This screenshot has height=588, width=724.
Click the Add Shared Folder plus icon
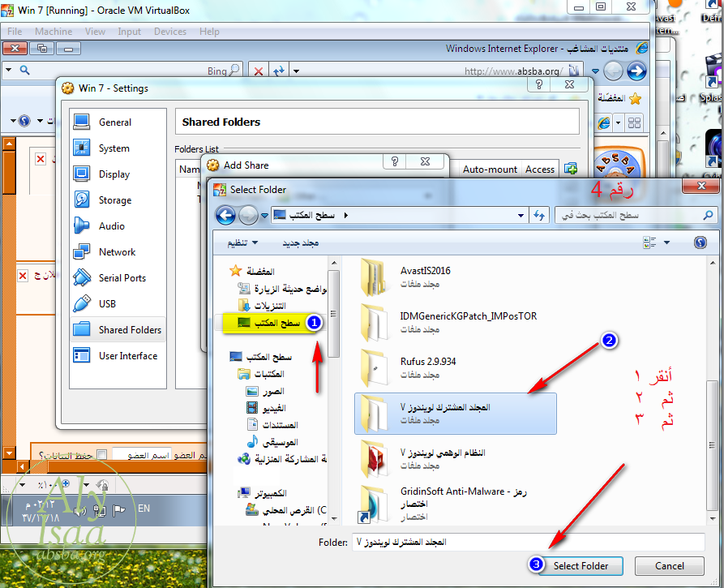point(571,169)
